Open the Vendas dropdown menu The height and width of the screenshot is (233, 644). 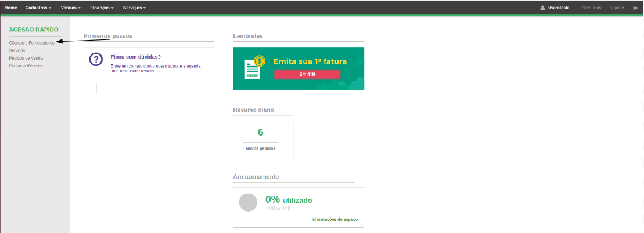71,8
